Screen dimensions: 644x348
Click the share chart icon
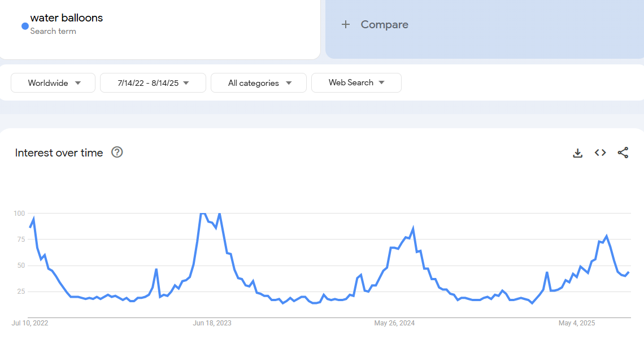pos(623,153)
